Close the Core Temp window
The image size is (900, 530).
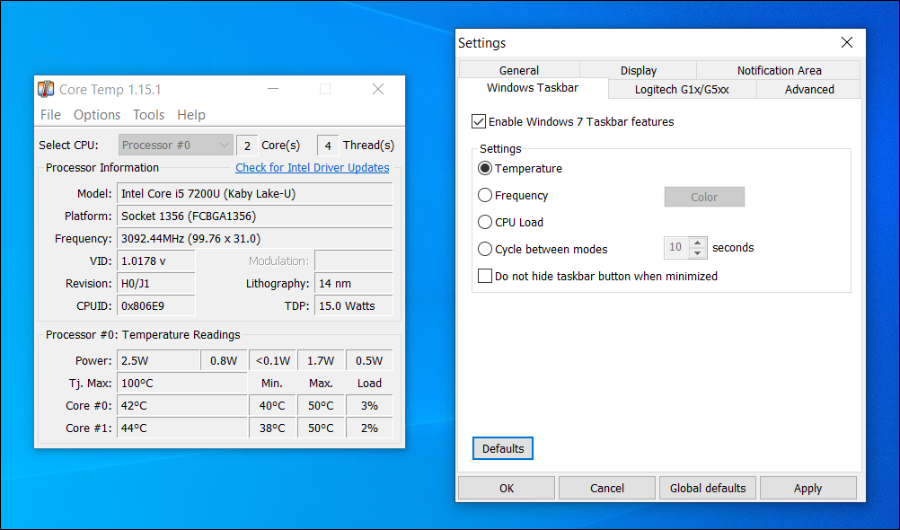pos(378,89)
